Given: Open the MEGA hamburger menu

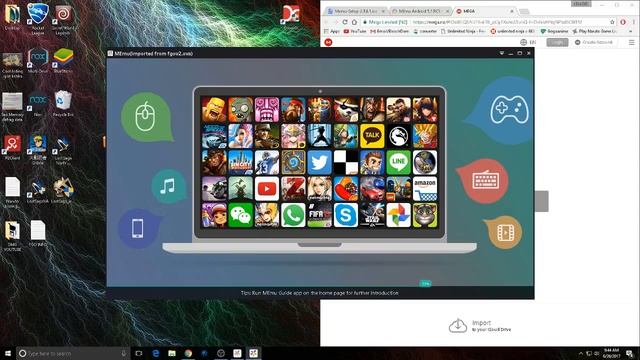Looking at the screenshot, I should point(631,42).
